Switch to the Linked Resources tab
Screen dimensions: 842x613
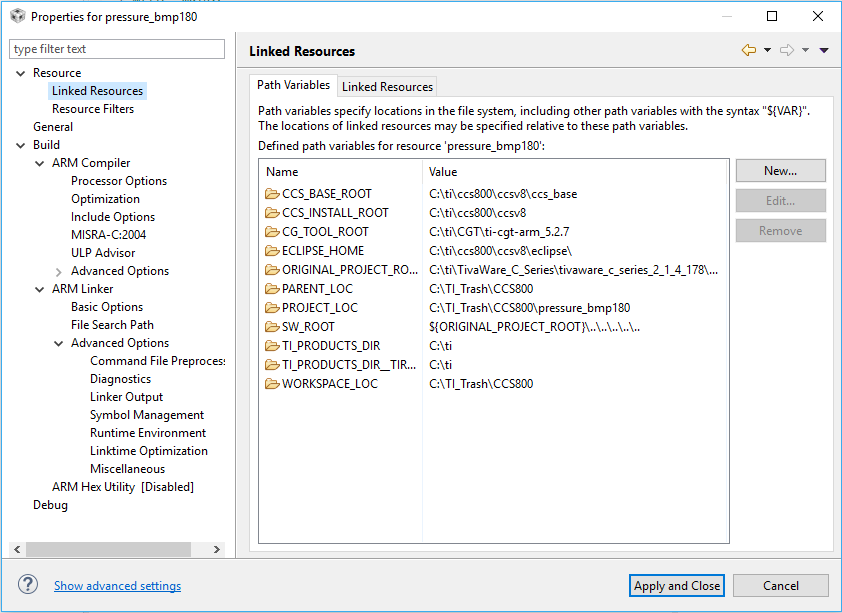[x=387, y=87]
